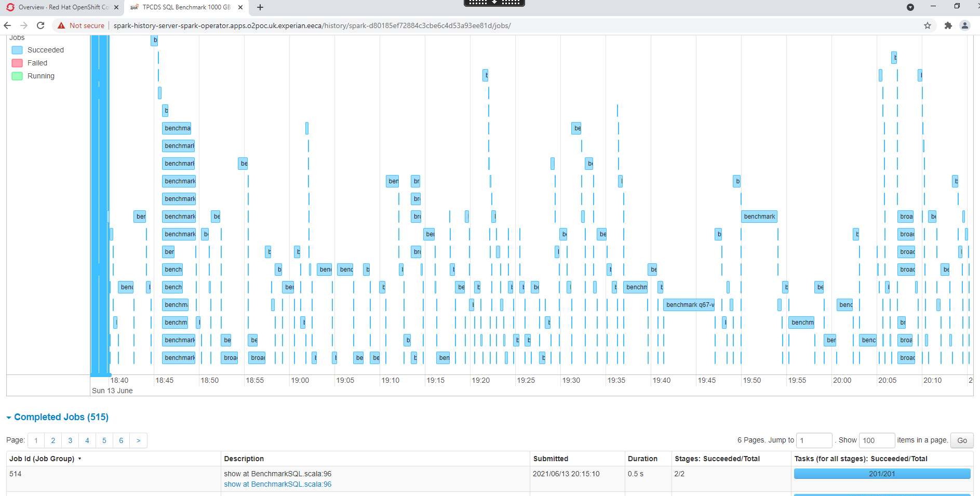Reload the Spark History Server page

click(x=41, y=25)
